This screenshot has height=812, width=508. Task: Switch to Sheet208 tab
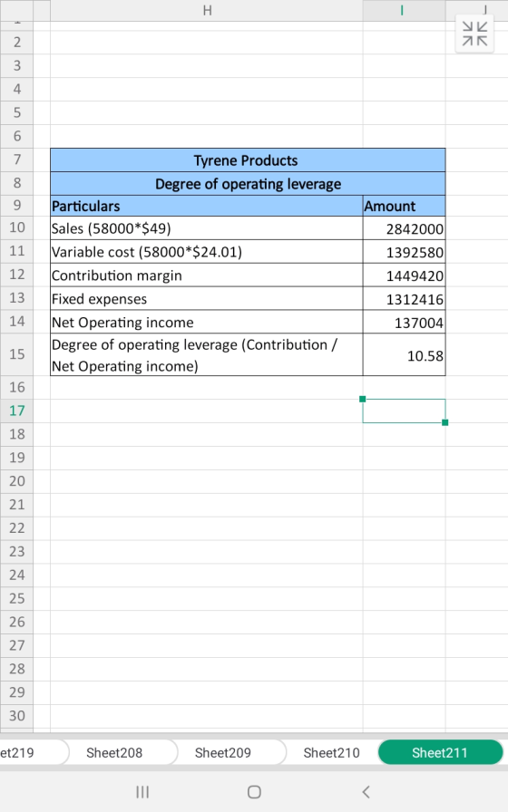click(x=114, y=752)
